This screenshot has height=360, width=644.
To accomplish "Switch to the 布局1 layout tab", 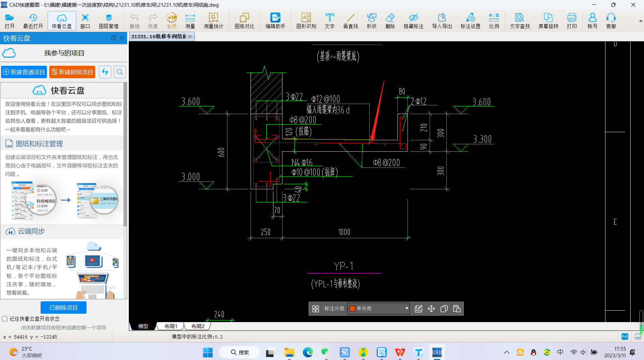I will pyautogui.click(x=171, y=326).
